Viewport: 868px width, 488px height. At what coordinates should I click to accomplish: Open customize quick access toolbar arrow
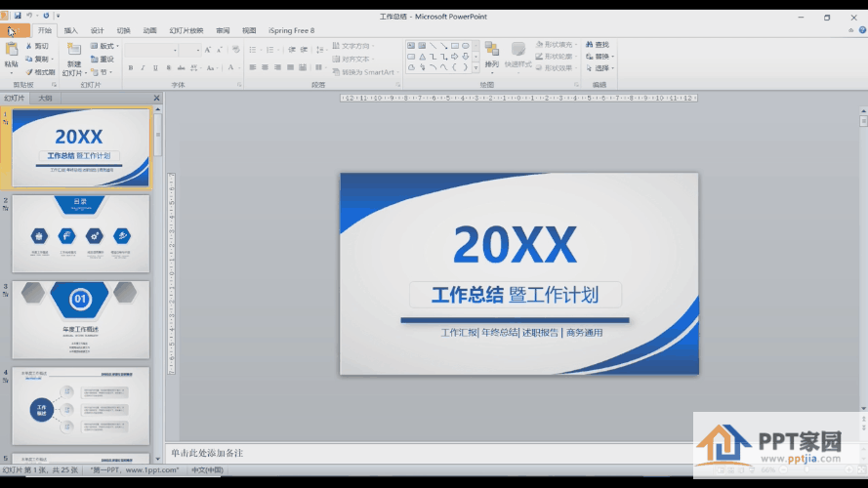(x=59, y=16)
